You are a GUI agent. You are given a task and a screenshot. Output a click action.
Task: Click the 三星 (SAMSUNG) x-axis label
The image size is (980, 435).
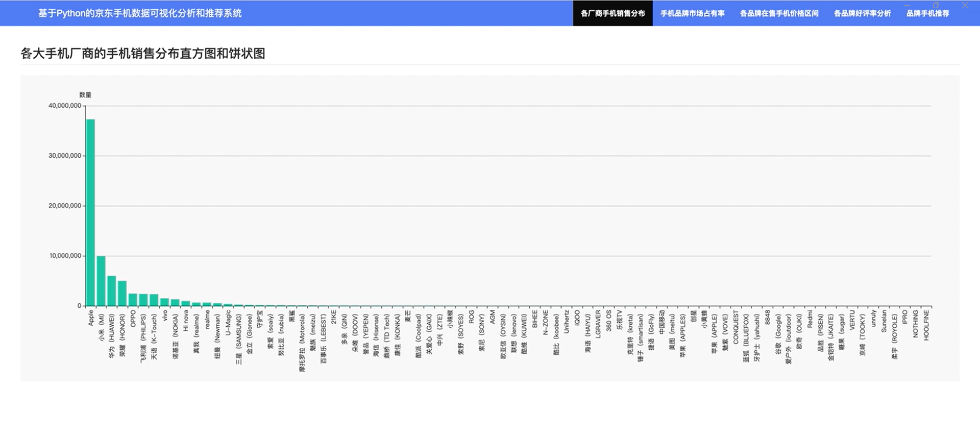click(x=238, y=339)
